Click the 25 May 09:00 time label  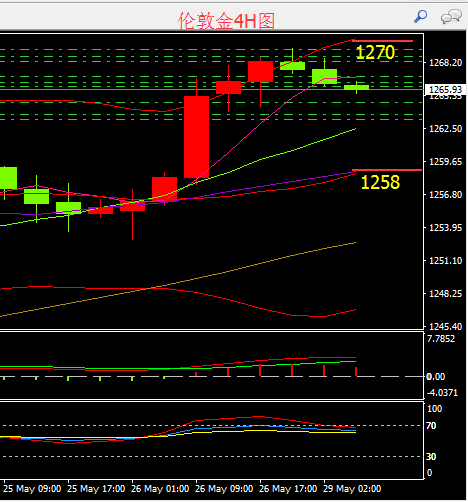click(32, 489)
